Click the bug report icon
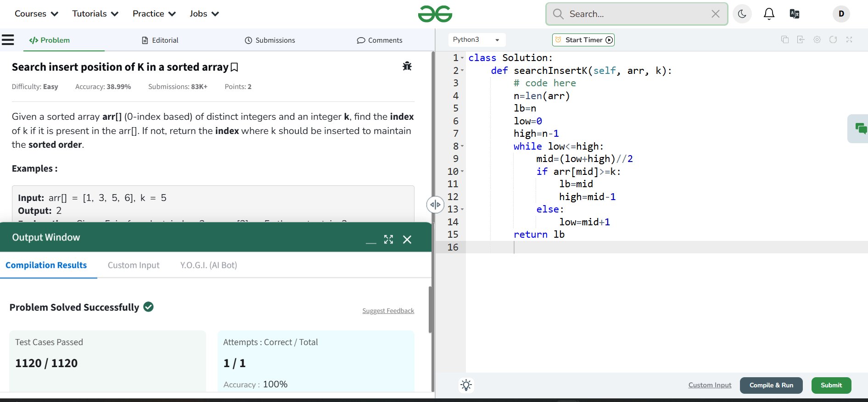 pyautogui.click(x=407, y=67)
